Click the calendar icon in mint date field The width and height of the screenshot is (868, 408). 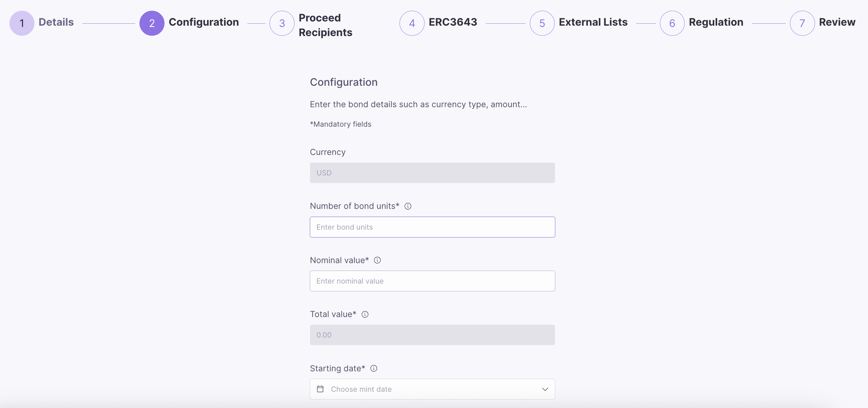click(320, 389)
